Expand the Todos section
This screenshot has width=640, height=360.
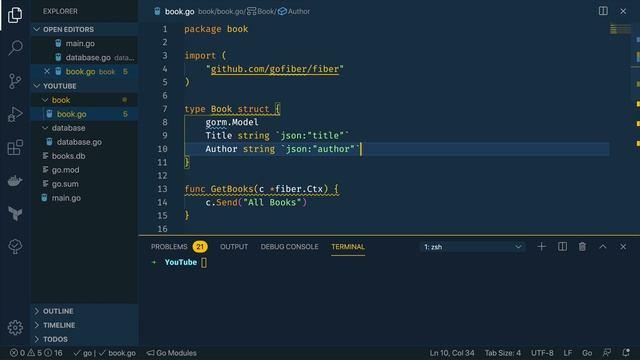84,339
